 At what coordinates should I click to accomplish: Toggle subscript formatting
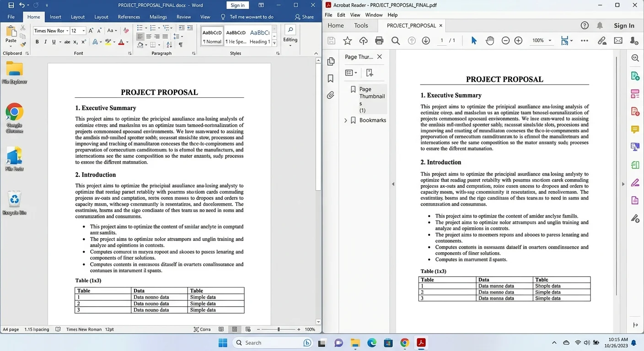click(x=76, y=42)
